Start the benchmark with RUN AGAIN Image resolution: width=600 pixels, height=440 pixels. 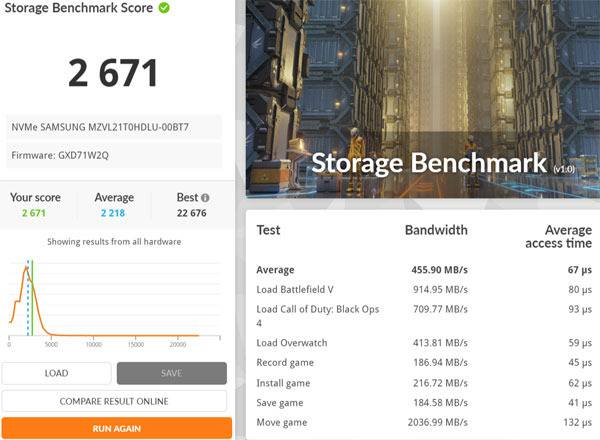116,428
